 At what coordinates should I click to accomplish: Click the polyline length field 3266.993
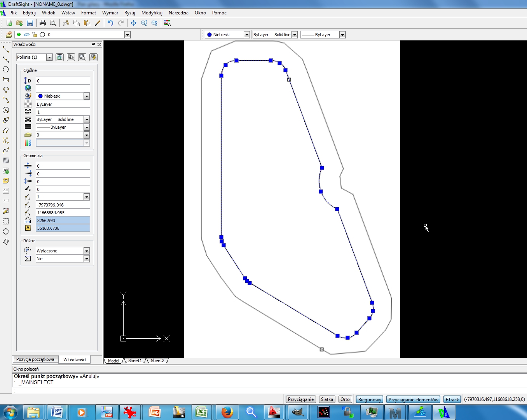(63, 220)
